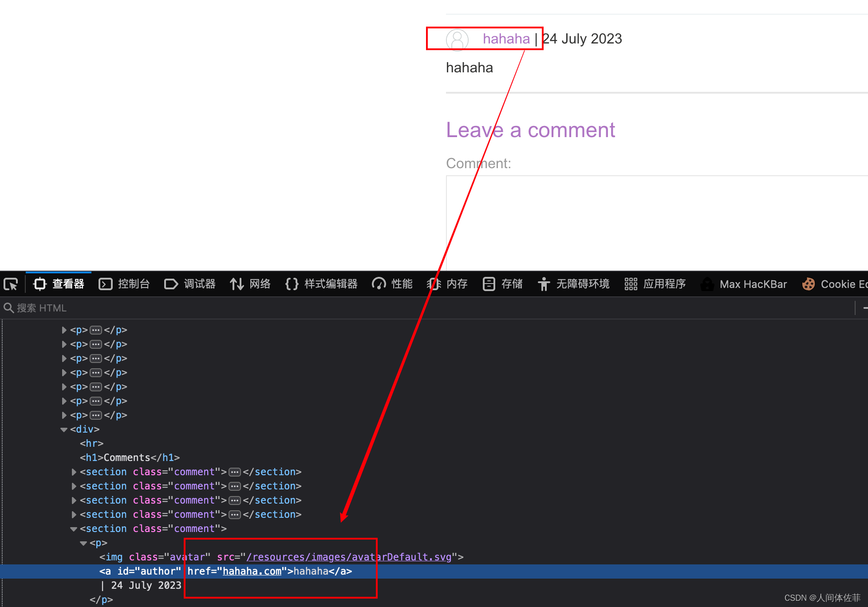
Task: Expand the first collapsed p element
Action: [64, 330]
